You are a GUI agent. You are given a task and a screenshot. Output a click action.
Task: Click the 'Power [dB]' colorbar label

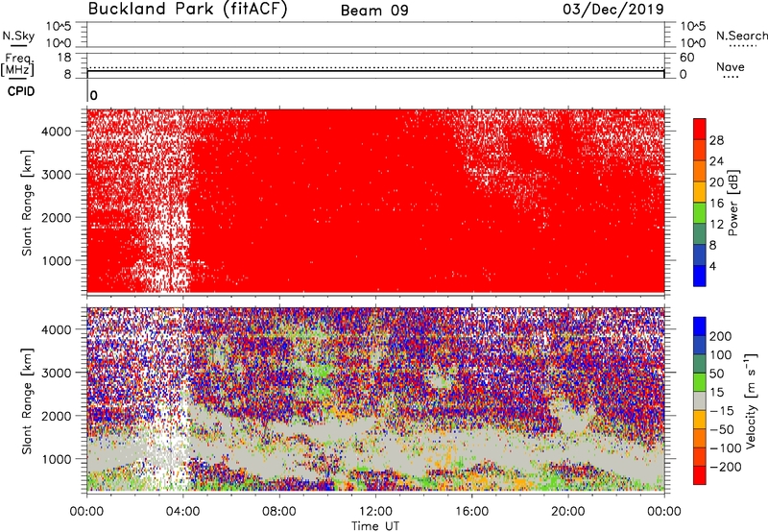coord(733,203)
